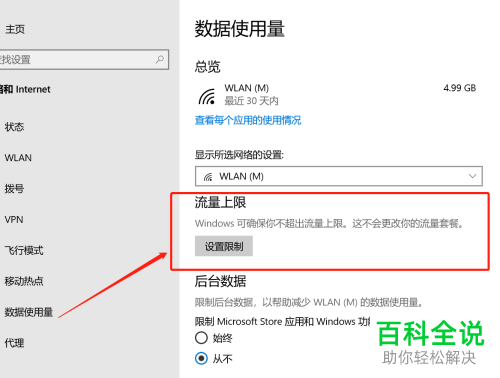
Task: Click the 数据使用量 page title
Action: 240,29
